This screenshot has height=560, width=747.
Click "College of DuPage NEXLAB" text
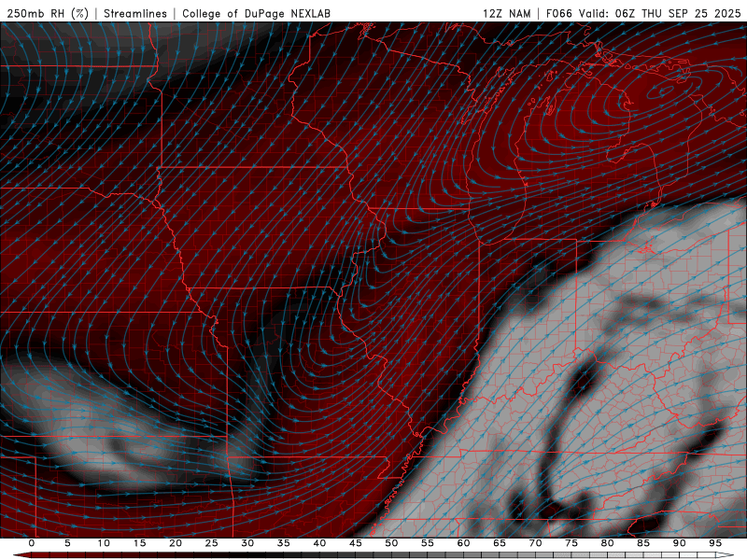pyautogui.click(x=256, y=13)
